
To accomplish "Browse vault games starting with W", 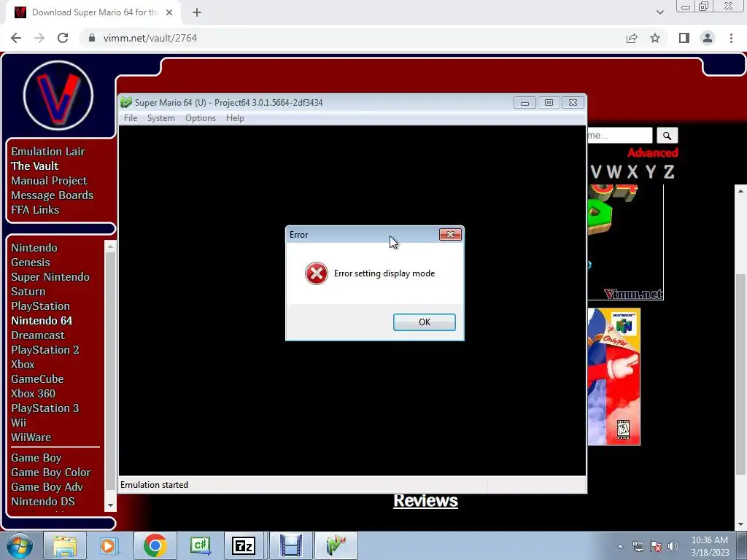I will (x=614, y=171).
